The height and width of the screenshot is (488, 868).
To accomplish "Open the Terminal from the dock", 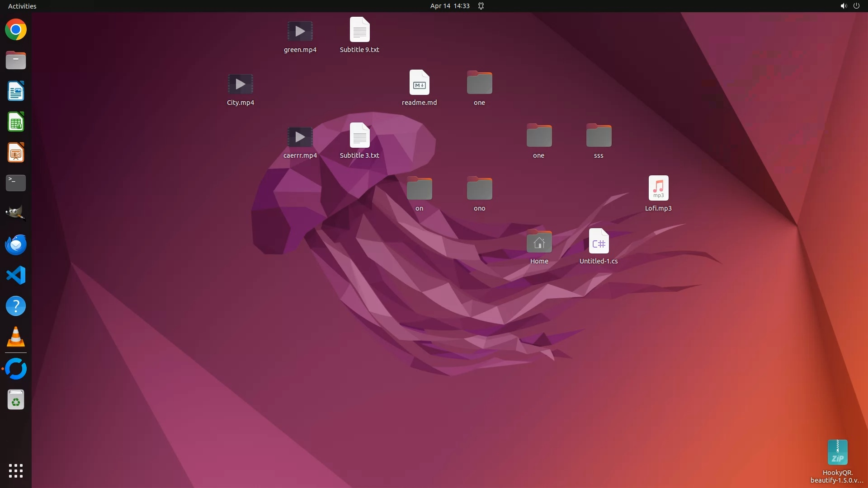I will coord(16,183).
